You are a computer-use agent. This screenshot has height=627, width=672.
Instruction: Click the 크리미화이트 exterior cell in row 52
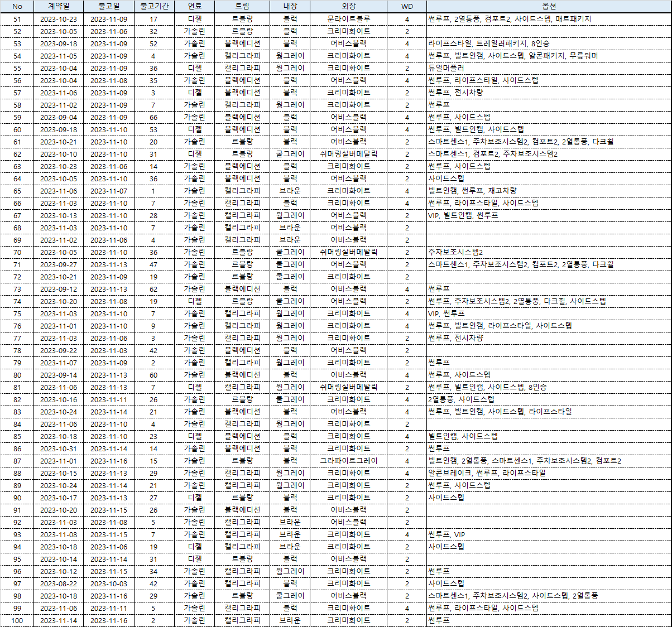tap(348, 31)
